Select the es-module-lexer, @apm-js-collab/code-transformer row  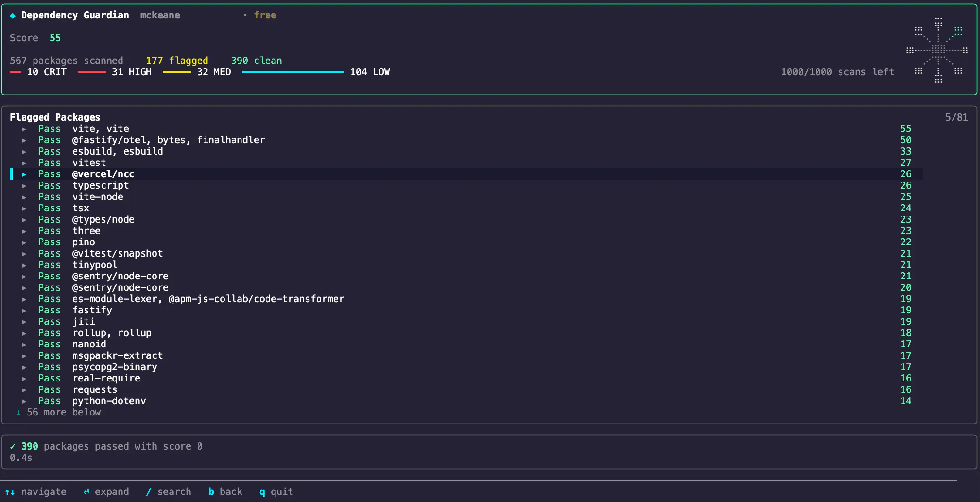[x=466, y=299]
